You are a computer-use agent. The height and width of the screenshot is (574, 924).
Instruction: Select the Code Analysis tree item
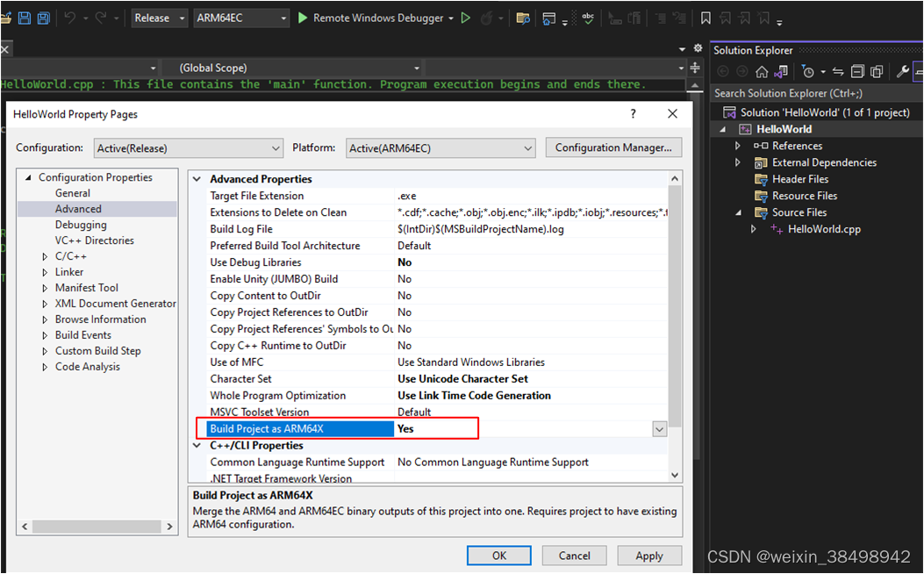pyautogui.click(x=87, y=367)
